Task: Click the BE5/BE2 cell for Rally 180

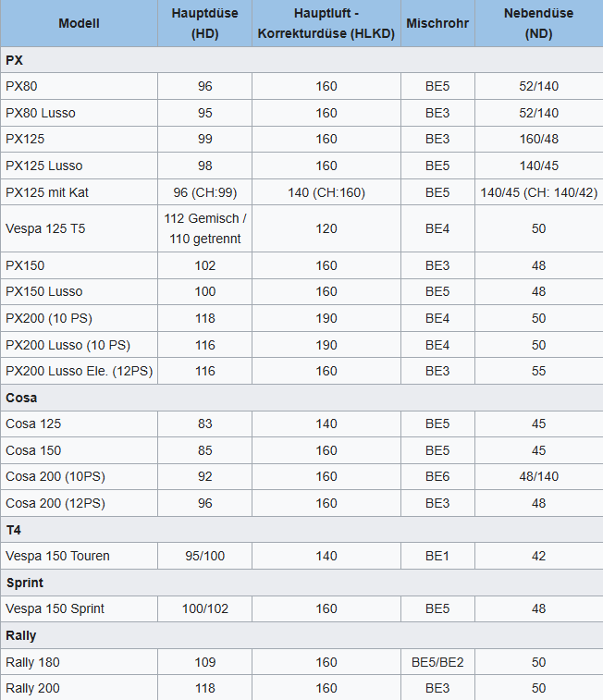Action: pyautogui.click(x=437, y=662)
